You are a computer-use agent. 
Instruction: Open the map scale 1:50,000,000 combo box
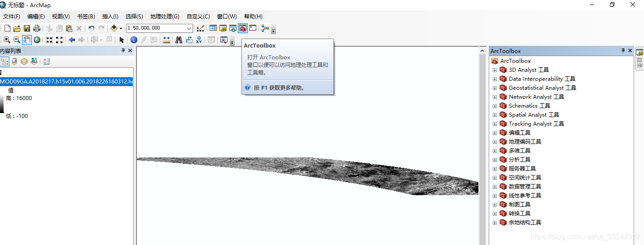pyautogui.click(x=160, y=28)
